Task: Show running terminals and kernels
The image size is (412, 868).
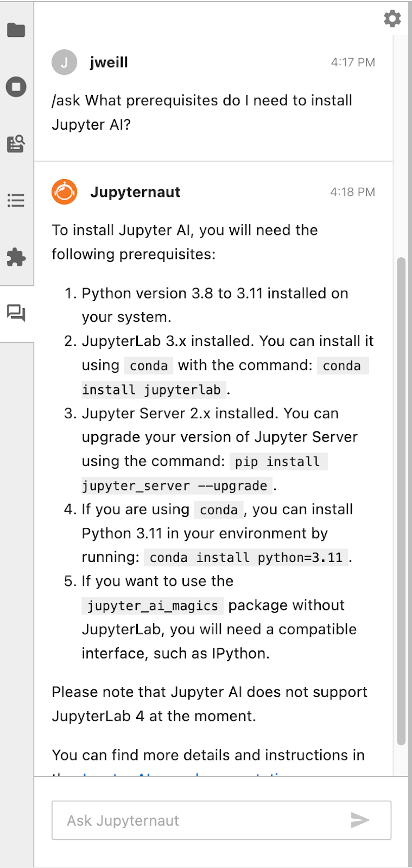Action: click(16, 87)
